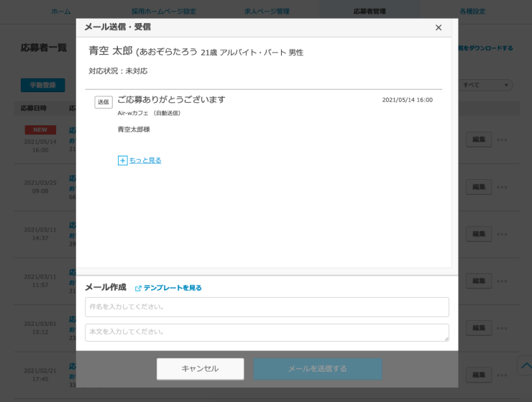Image resolution: width=532 pixels, height=402 pixels.
Task: Open the すべて filter dropdown
Action: point(486,86)
